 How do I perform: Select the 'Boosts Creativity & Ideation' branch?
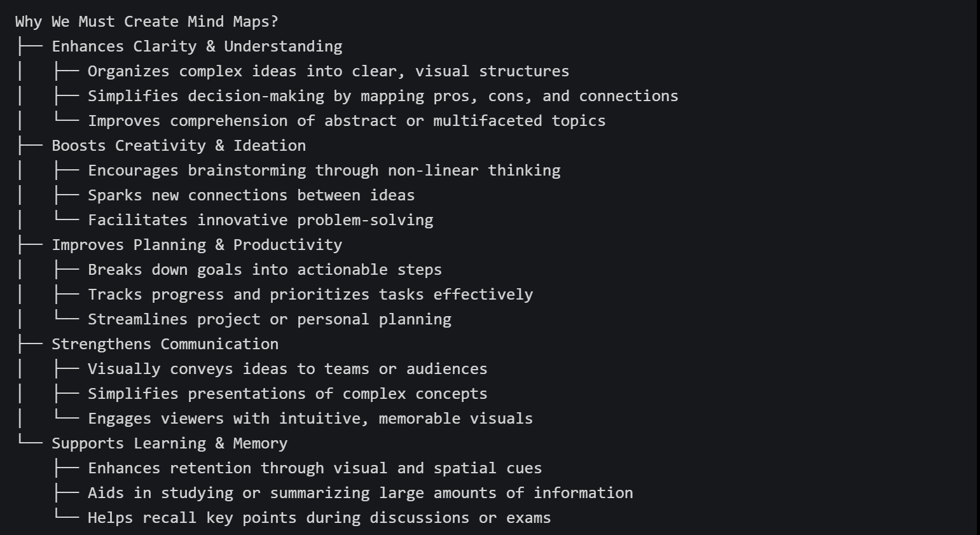click(x=179, y=146)
